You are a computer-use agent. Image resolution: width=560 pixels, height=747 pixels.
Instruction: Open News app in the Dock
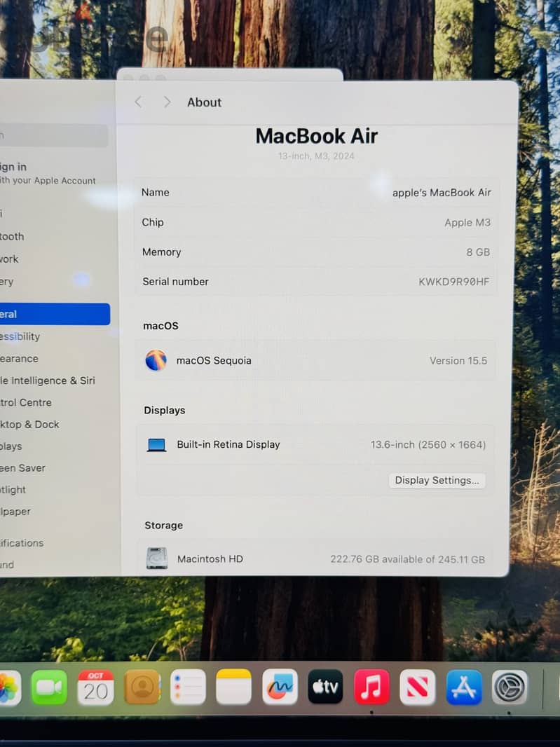pyautogui.click(x=418, y=687)
